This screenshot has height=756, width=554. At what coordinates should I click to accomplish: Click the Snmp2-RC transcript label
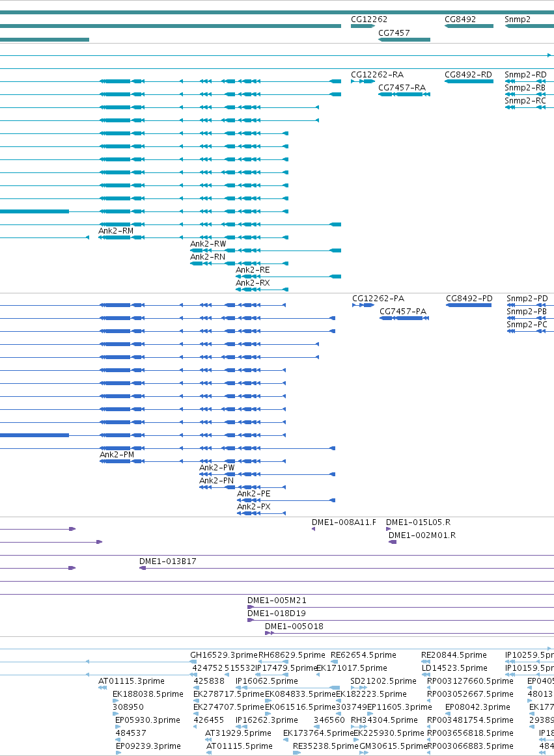click(525, 101)
